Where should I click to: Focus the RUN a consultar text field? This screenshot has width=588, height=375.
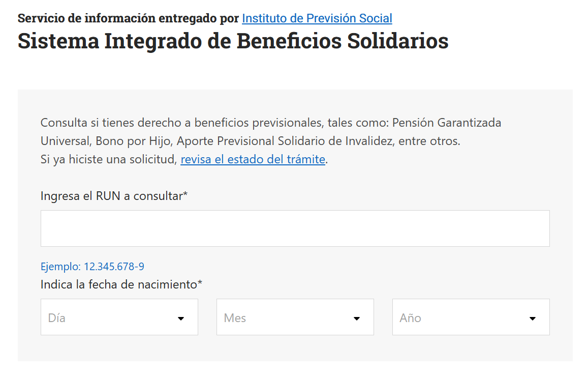pos(295,228)
